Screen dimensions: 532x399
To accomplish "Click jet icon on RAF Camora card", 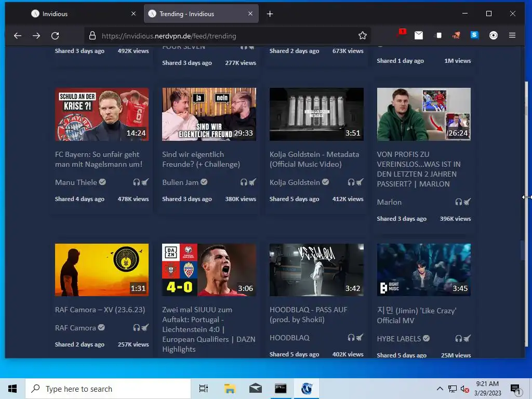I will 145,328.
